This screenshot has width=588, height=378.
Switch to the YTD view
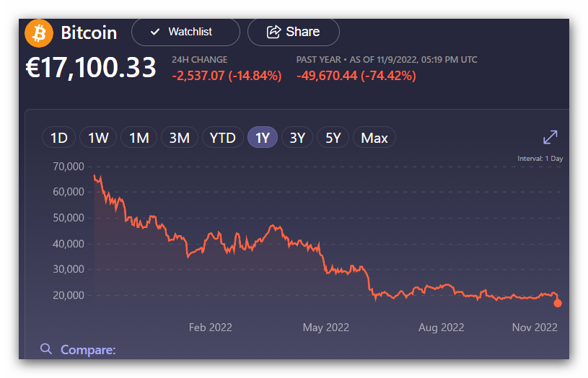[x=222, y=138]
